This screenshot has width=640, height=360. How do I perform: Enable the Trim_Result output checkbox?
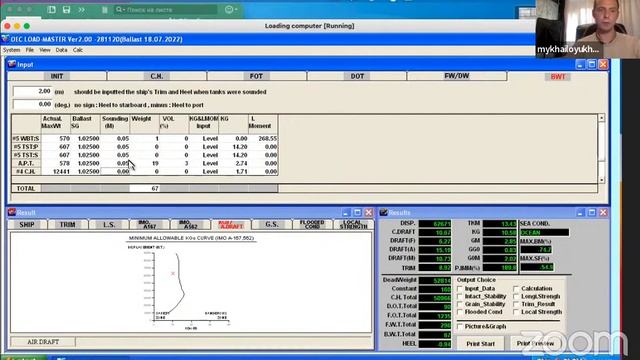(x=516, y=304)
